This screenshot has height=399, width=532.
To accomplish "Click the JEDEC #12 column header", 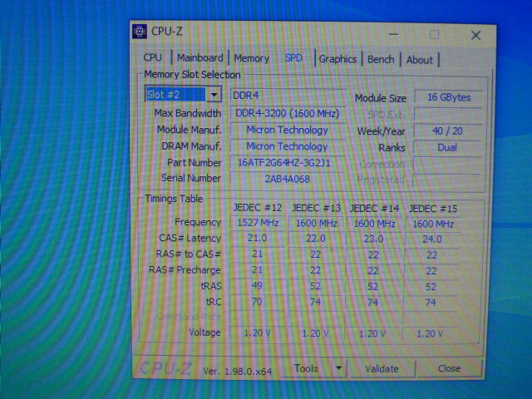I will click(258, 208).
